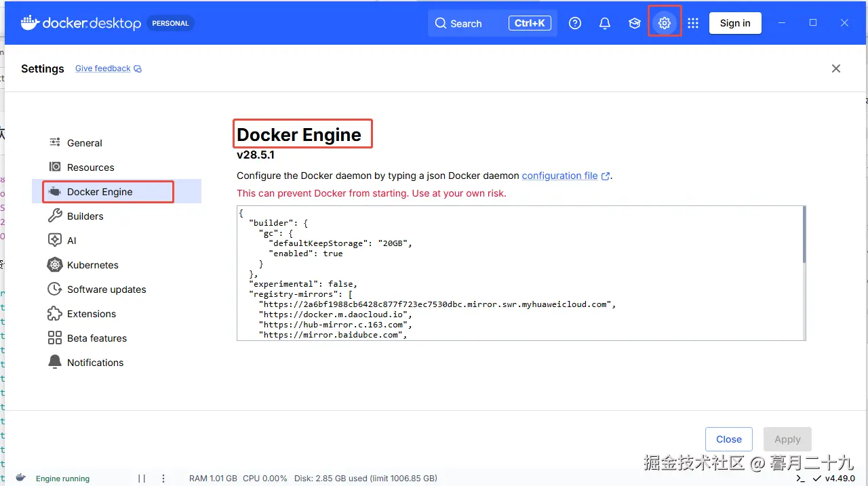This screenshot has height=486, width=868.
Task: Open the Learning center graduation cap icon
Action: coord(635,23)
